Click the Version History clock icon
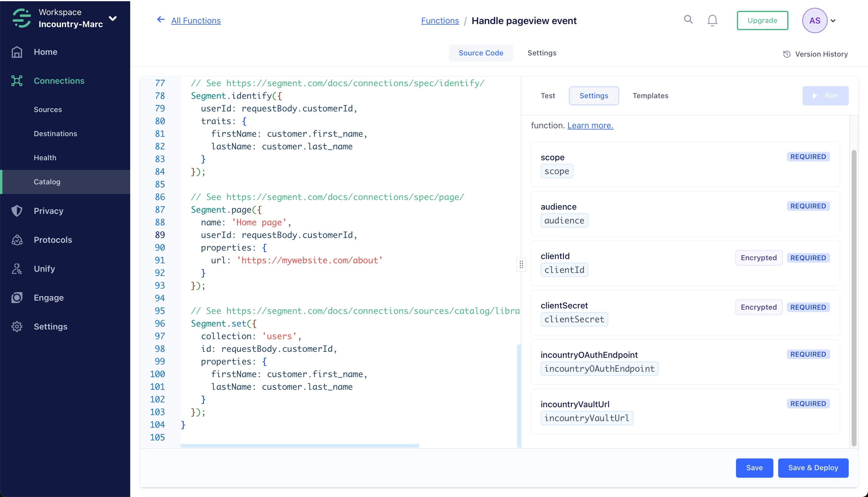 (x=786, y=54)
